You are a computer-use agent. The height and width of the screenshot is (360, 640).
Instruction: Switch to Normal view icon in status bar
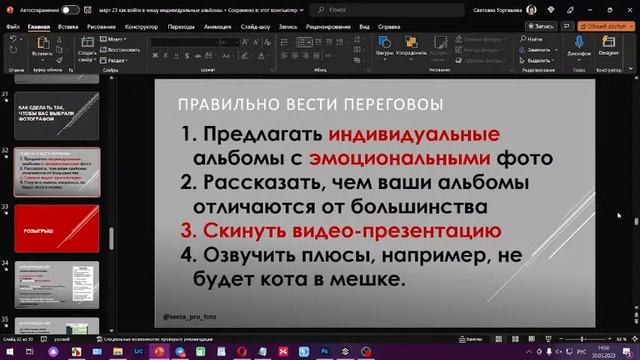(499, 339)
